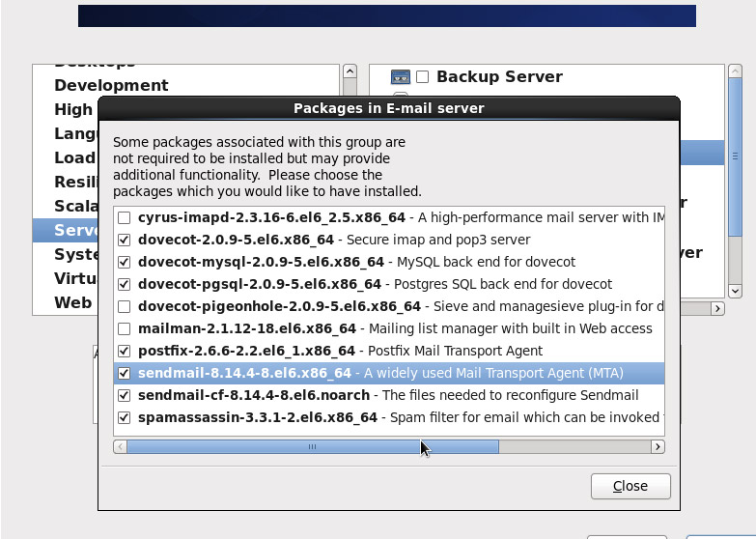Viewport: 756px width, 539px height.
Task: Select the highlighted Servers category
Action: [x=66, y=230]
